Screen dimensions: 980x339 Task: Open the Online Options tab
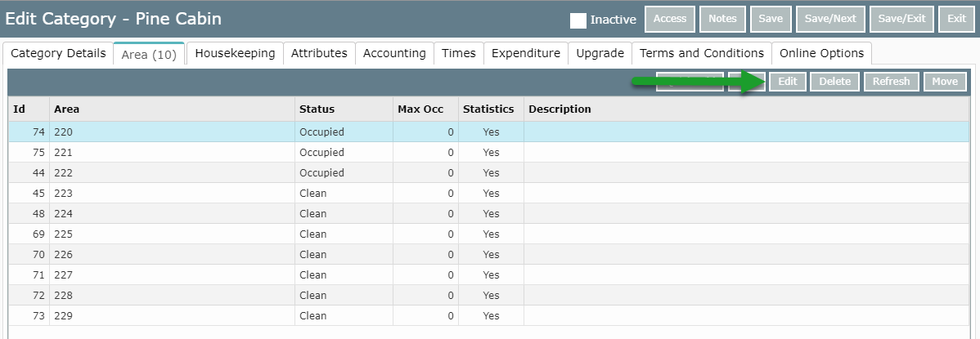[x=822, y=54]
